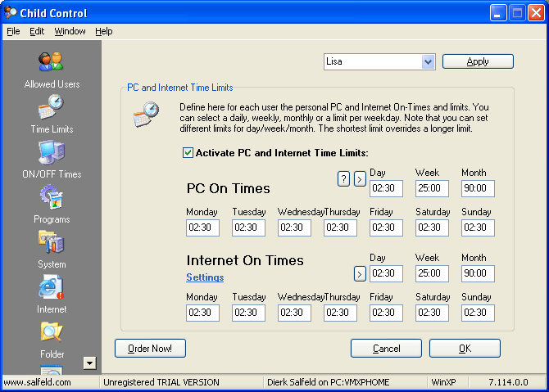Open the ON/OFF Times sidebar icon
549x392 pixels.
point(51,152)
